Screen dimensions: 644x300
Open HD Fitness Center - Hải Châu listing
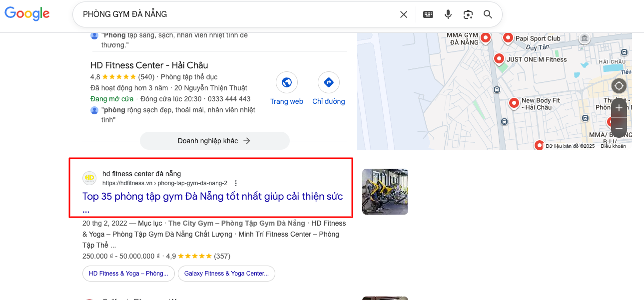[x=149, y=65]
